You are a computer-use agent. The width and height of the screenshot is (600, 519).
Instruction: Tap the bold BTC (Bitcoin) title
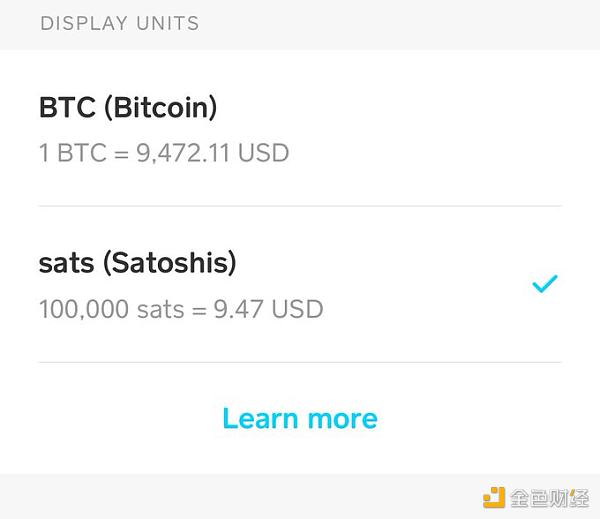pyautogui.click(x=128, y=107)
